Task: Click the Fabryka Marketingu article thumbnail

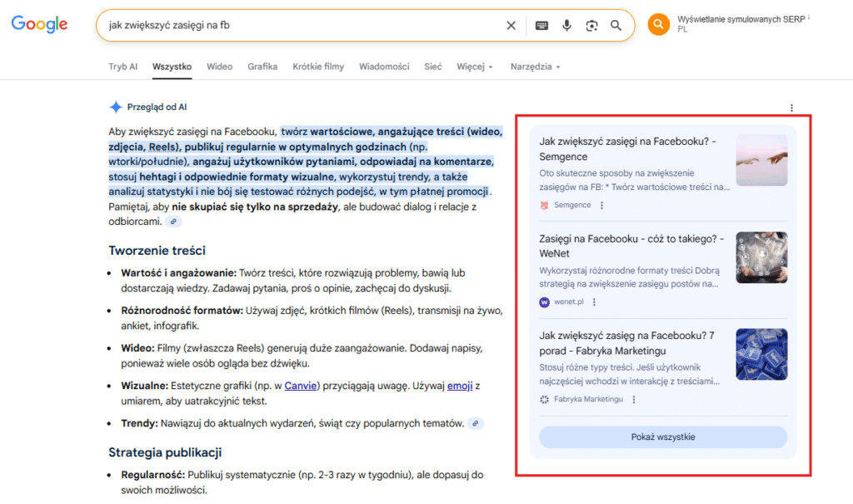Action: click(761, 354)
